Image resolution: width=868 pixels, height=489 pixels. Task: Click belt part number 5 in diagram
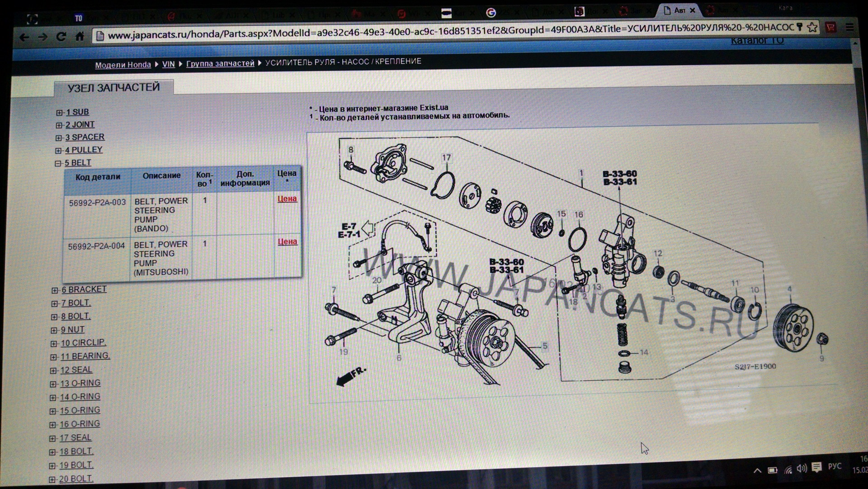click(545, 346)
